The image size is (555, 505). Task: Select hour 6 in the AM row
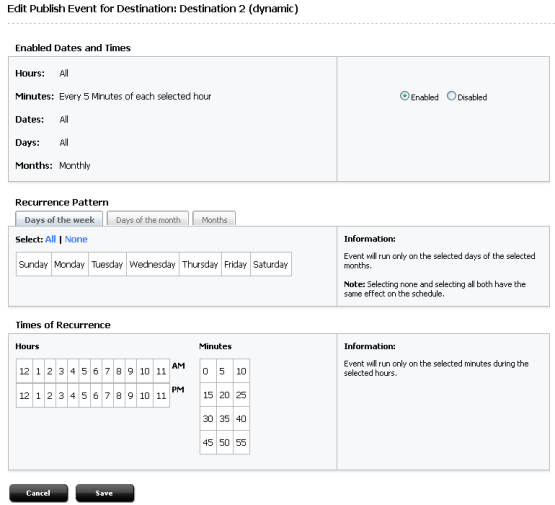point(96,371)
